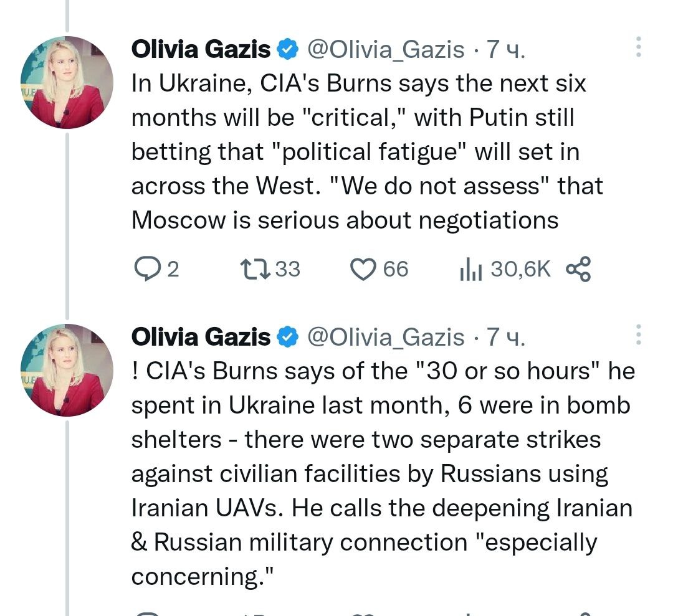Share the first tweet via share icon
The image size is (673, 616).
[578, 270]
